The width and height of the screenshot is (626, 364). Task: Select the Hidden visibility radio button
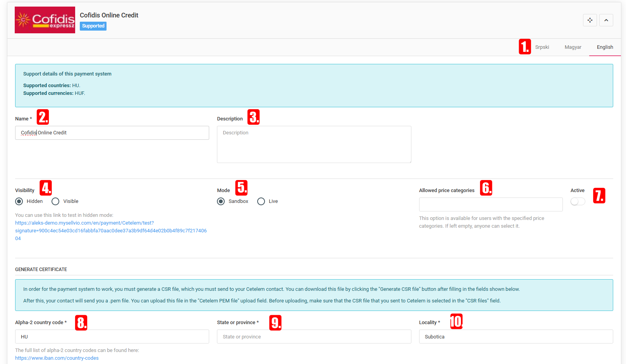[19, 201]
